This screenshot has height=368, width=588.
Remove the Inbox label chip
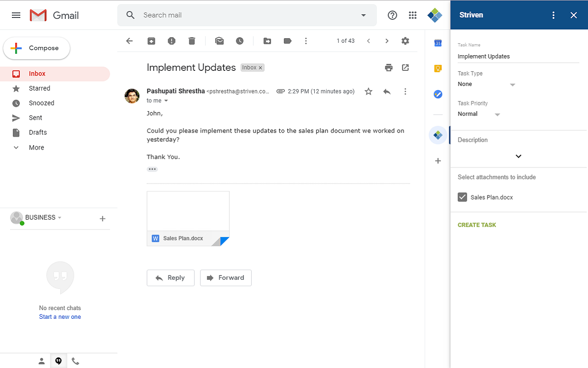coord(260,68)
